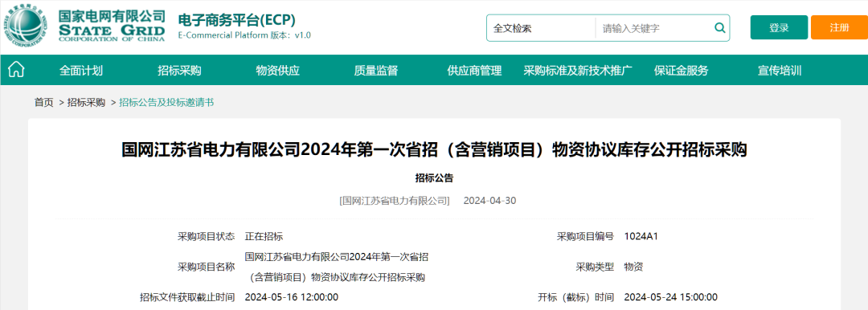The height and width of the screenshot is (310, 868).
Task: Click the publisher [国网江苏省电力有限公司]
Action: click(394, 201)
